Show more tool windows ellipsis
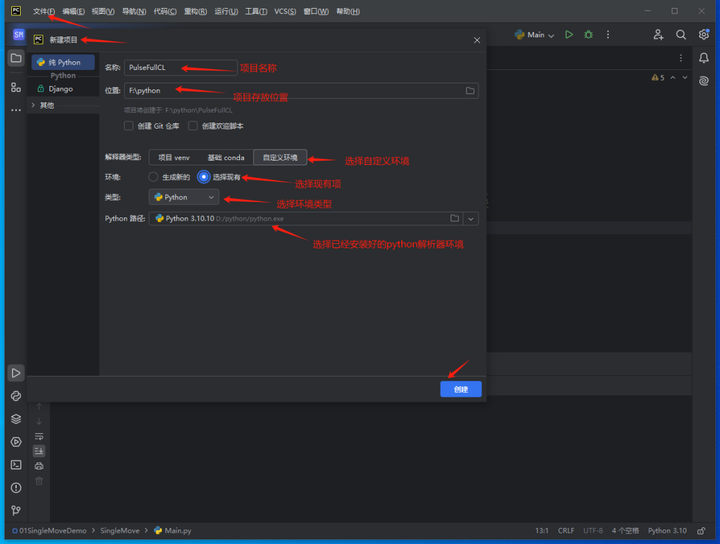 (16, 110)
